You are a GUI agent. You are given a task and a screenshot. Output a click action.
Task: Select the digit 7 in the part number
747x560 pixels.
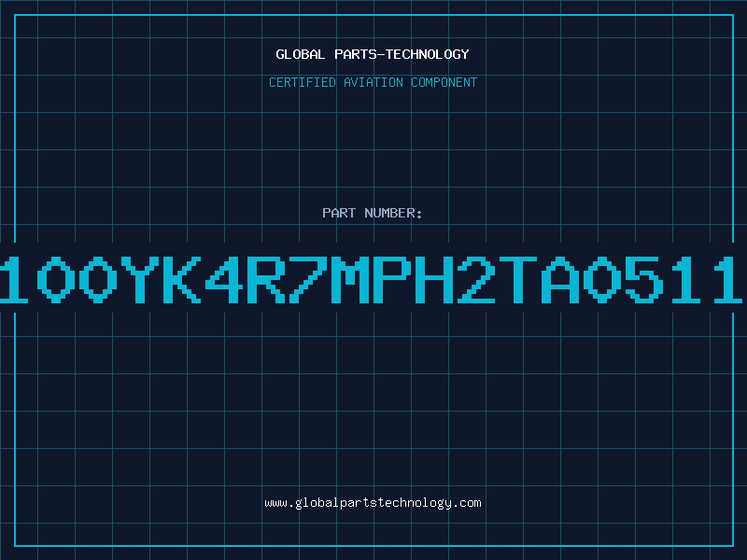[x=308, y=280]
